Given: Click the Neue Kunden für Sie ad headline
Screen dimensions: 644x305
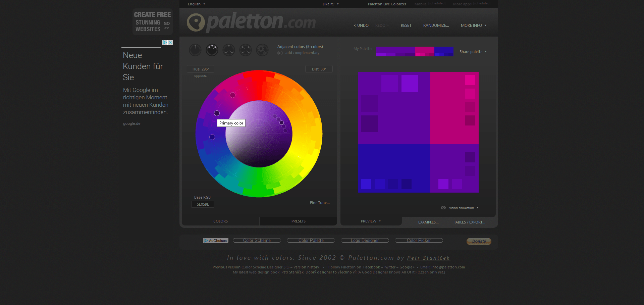Looking at the screenshot, I should (143, 66).
